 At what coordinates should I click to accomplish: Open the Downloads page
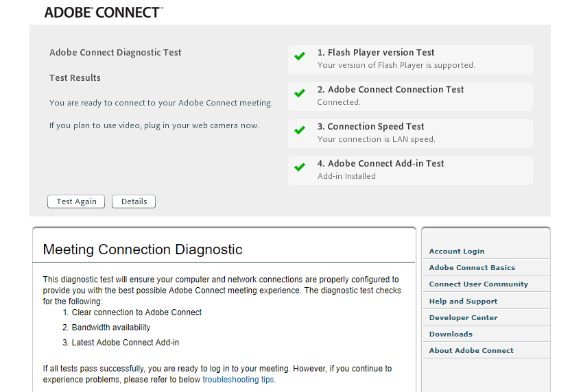point(451,334)
